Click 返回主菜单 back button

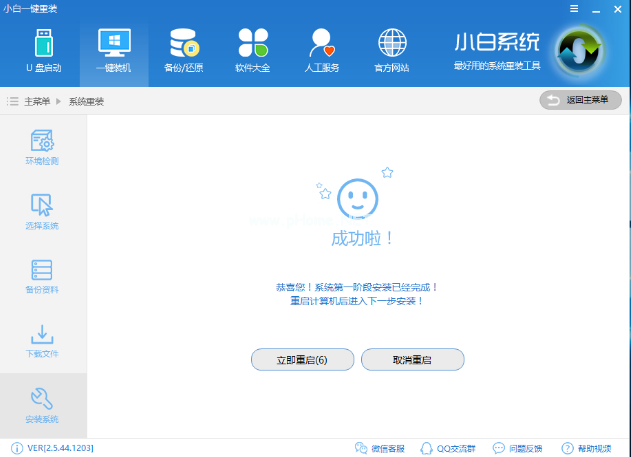pyautogui.click(x=580, y=100)
